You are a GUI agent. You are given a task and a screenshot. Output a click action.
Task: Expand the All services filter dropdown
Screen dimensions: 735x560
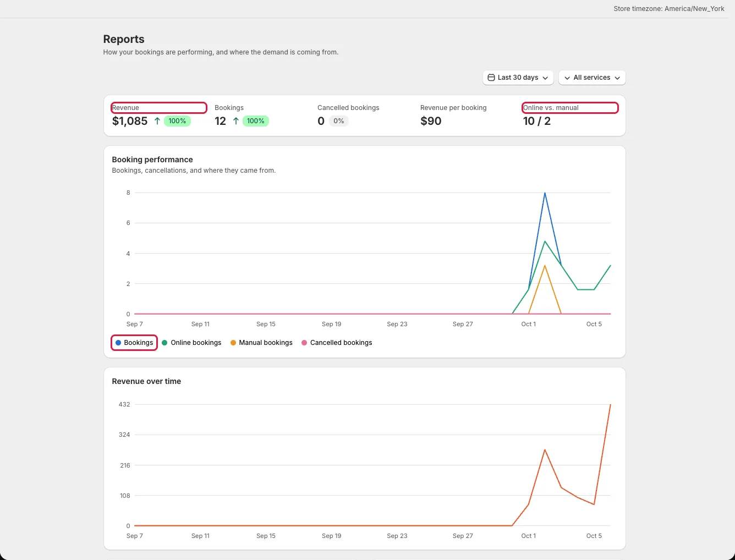pos(592,78)
